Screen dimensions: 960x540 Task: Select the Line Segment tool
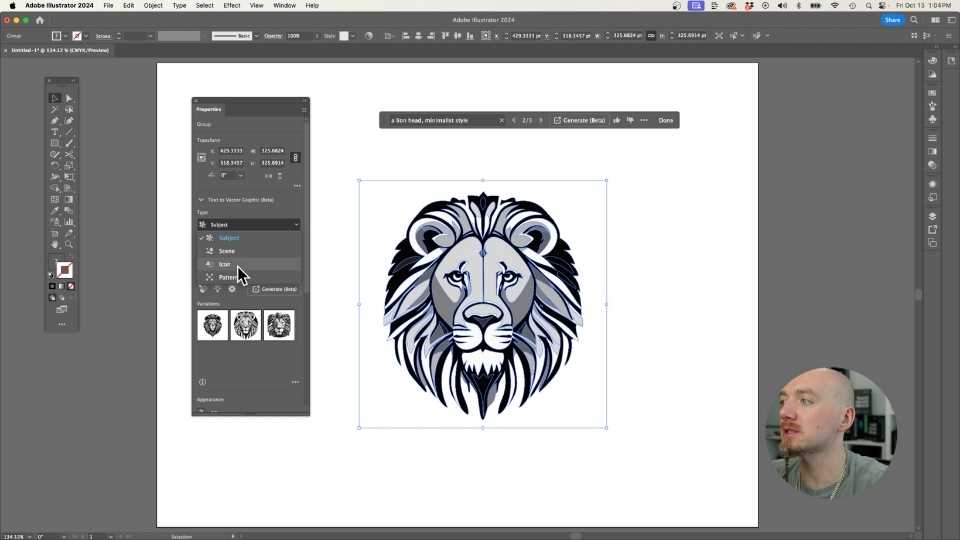click(x=69, y=132)
